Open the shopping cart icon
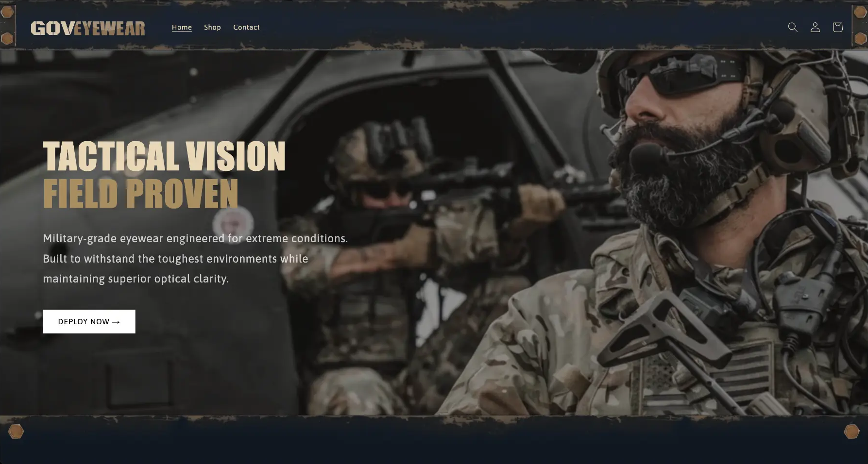The height and width of the screenshot is (464, 868). pos(837,27)
